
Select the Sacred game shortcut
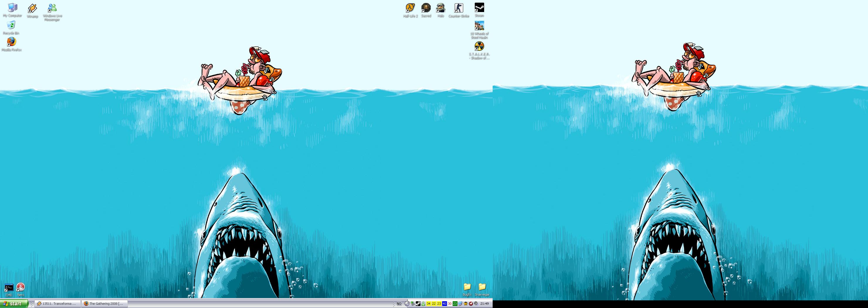(x=426, y=10)
